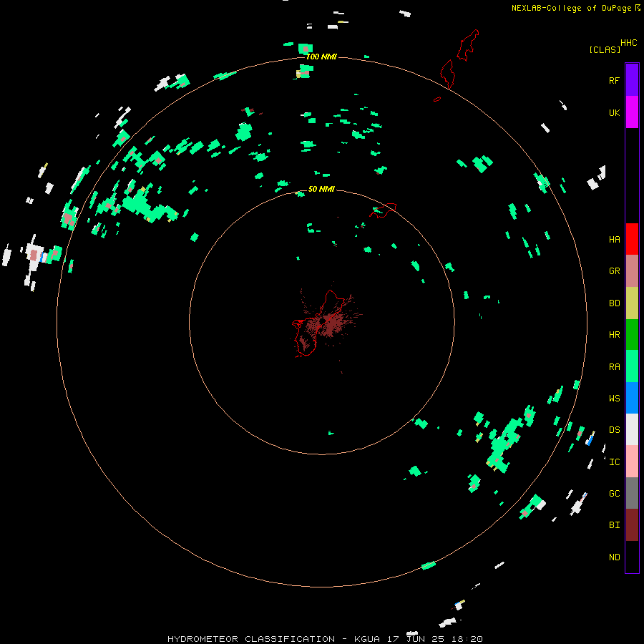Click the [CLAS] units label
Viewport: 644px width, 644px height.
605,49
